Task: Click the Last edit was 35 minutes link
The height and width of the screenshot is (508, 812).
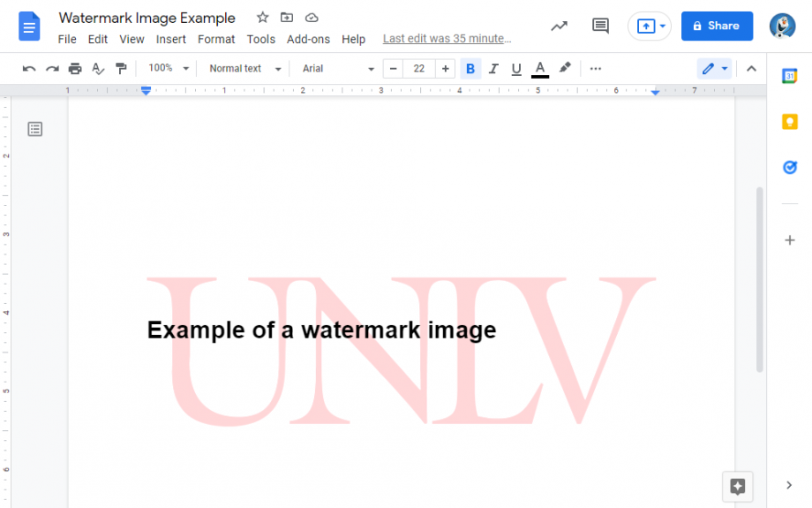Action: [447, 39]
